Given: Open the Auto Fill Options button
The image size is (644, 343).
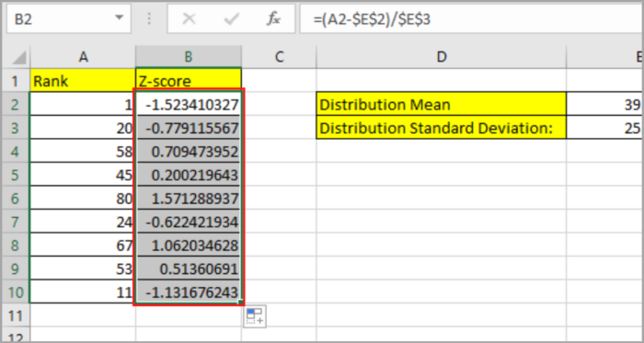Looking at the screenshot, I should pos(255,316).
